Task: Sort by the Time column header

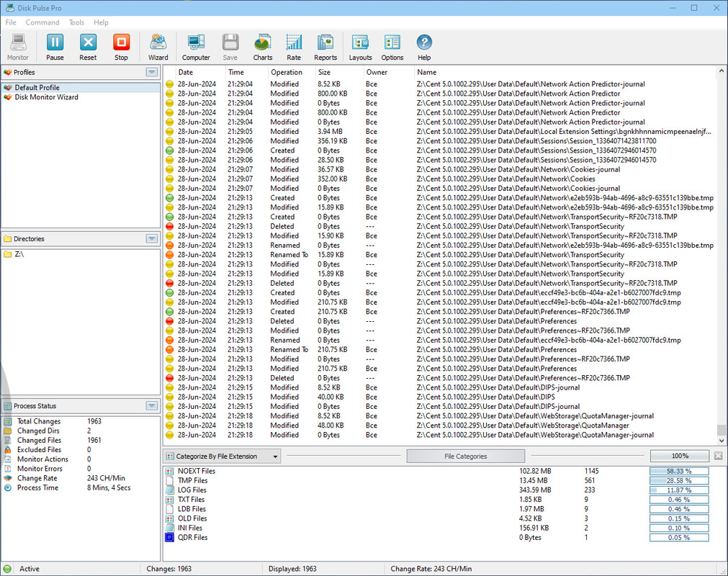Action: (247, 72)
